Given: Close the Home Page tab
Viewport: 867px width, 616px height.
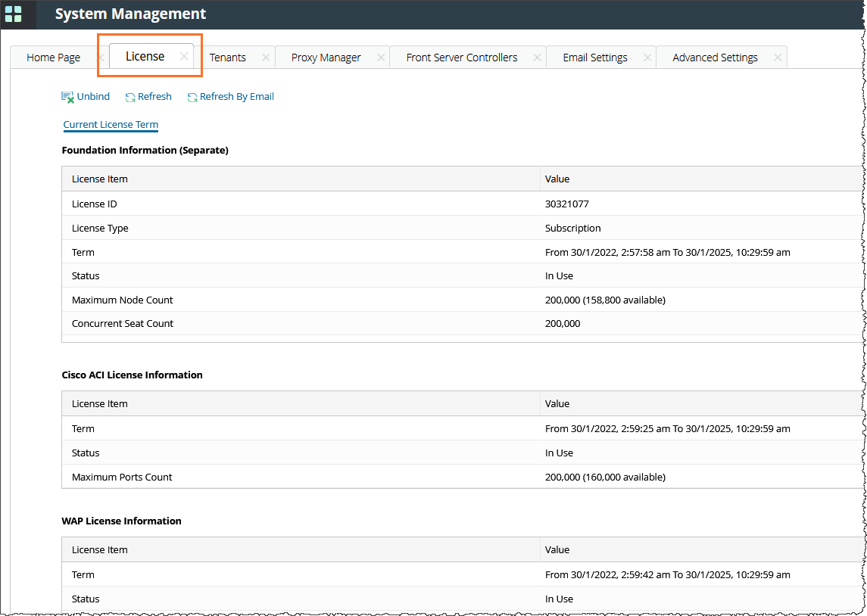Looking at the screenshot, I should (x=101, y=58).
